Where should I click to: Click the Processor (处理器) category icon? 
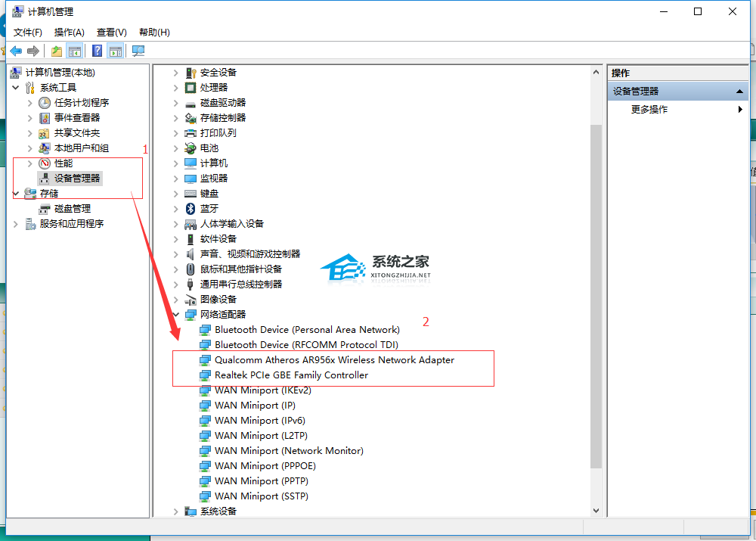click(x=191, y=87)
